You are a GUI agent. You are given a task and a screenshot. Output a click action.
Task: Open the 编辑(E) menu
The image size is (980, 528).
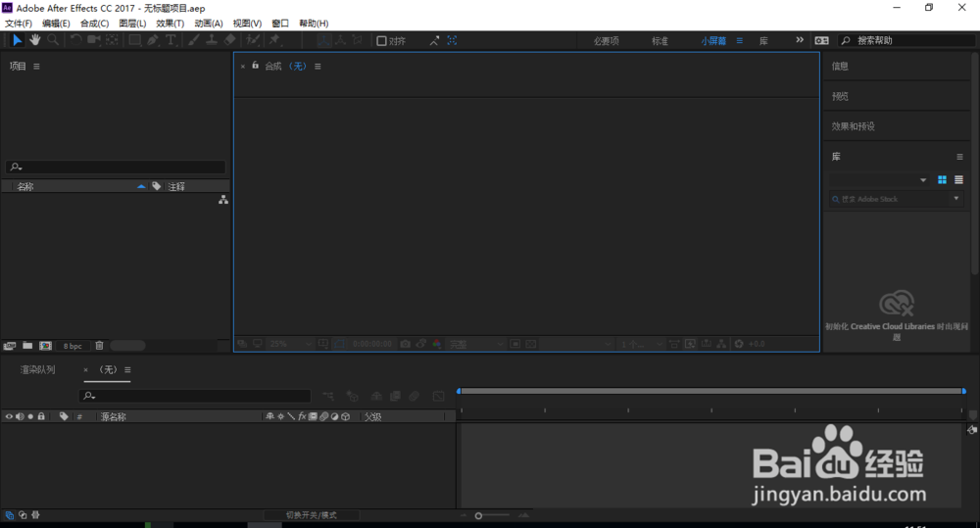(56, 24)
